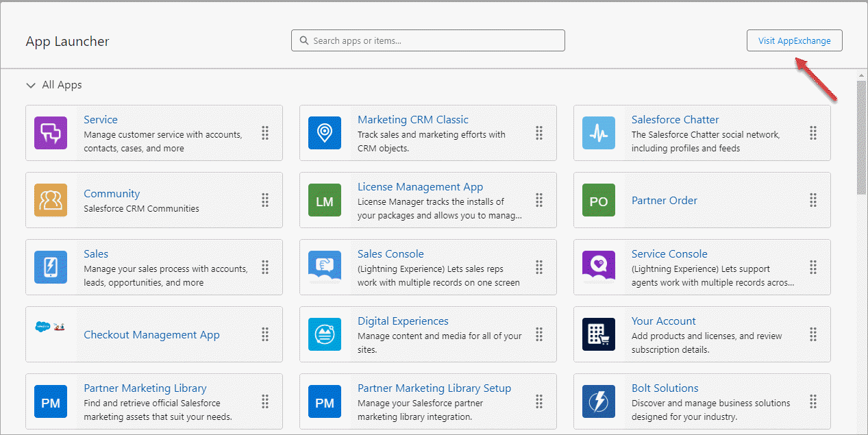Click the Search apps or items field
This screenshot has width=868, height=435.
point(428,40)
